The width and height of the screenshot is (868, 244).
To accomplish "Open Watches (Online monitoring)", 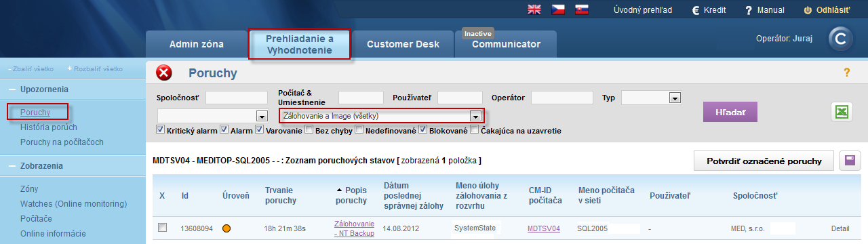I will (73, 204).
